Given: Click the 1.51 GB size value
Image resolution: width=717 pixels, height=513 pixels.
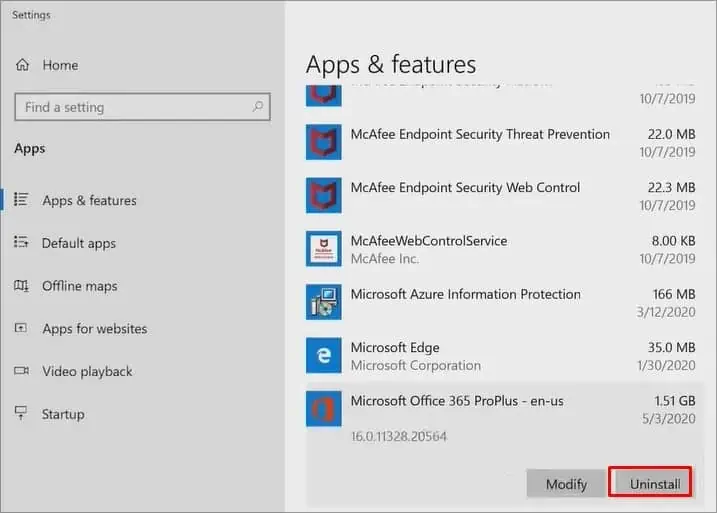Looking at the screenshot, I should pos(674,401).
